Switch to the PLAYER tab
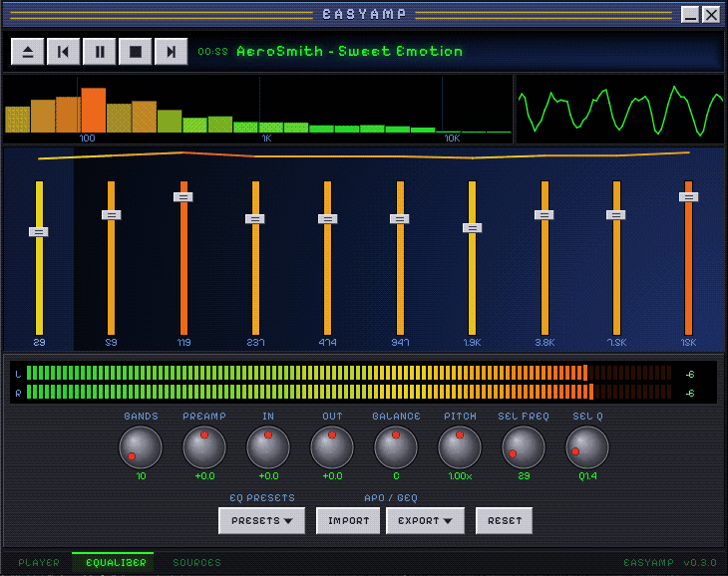 (x=39, y=563)
